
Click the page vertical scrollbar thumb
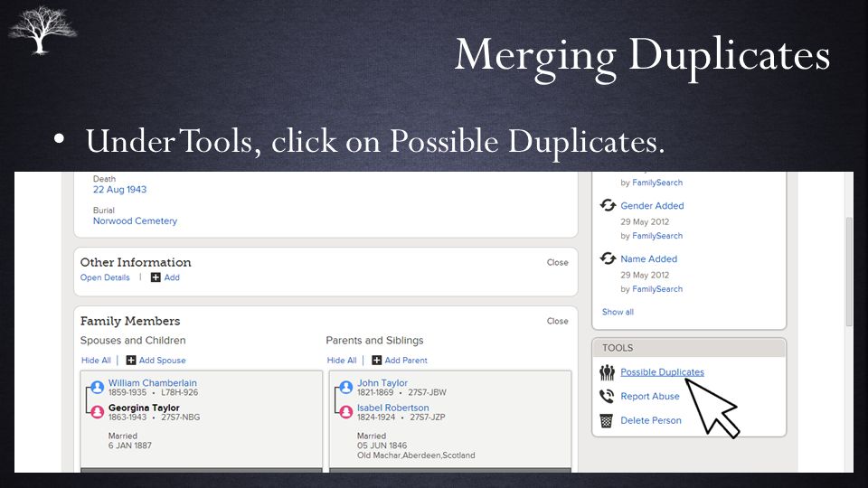tap(849, 271)
